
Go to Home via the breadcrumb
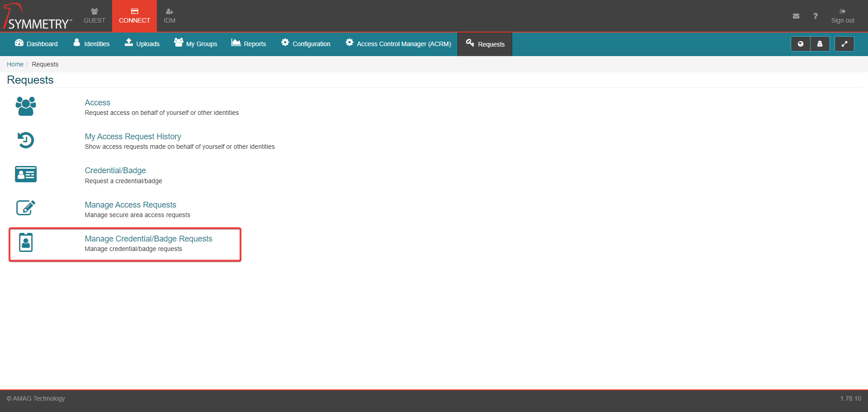point(15,64)
